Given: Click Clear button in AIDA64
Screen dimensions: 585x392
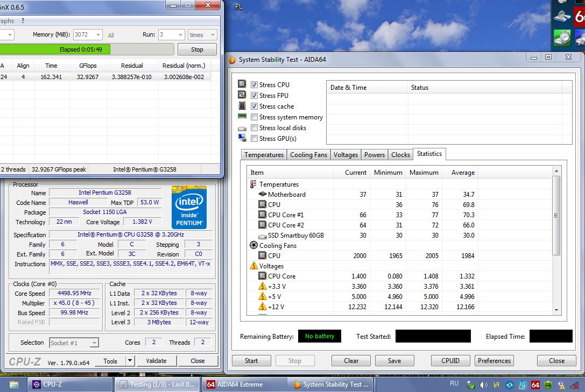Looking at the screenshot, I should (x=351, y=361).
